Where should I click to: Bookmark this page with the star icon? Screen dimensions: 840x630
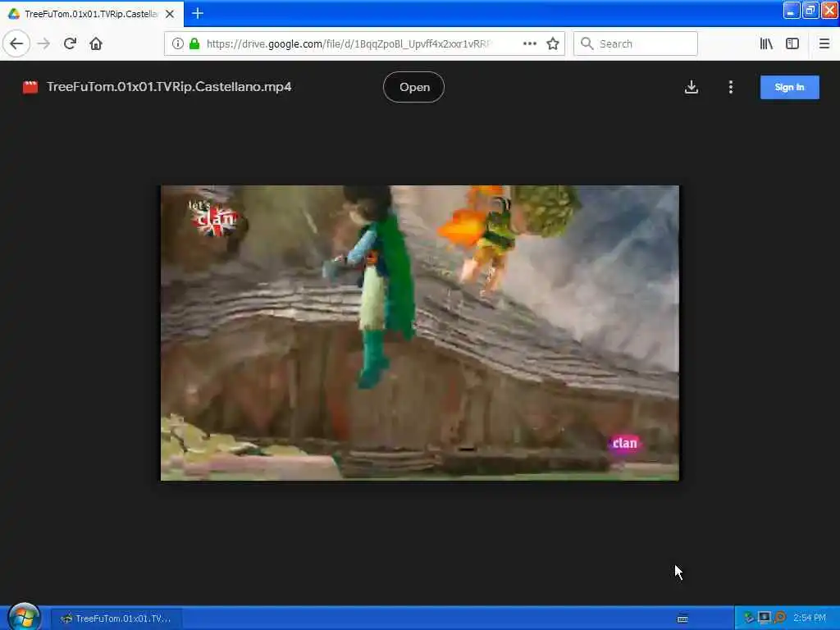(x=552, y=43)
